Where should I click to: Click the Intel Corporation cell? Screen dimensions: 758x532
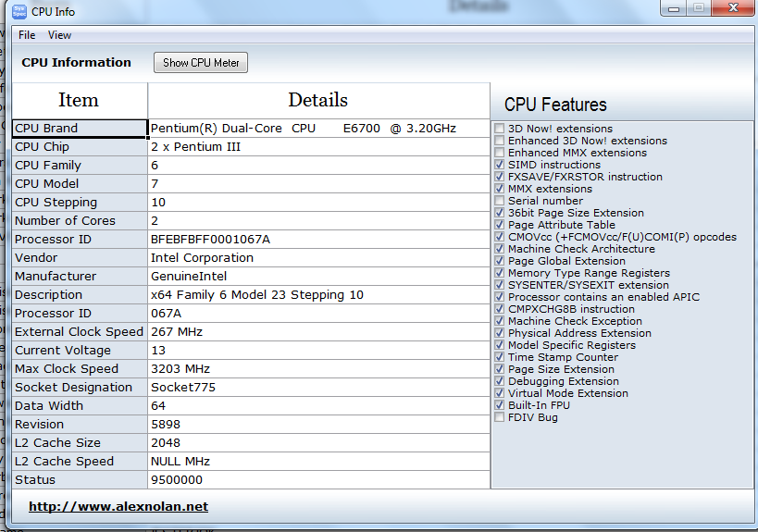318,258
